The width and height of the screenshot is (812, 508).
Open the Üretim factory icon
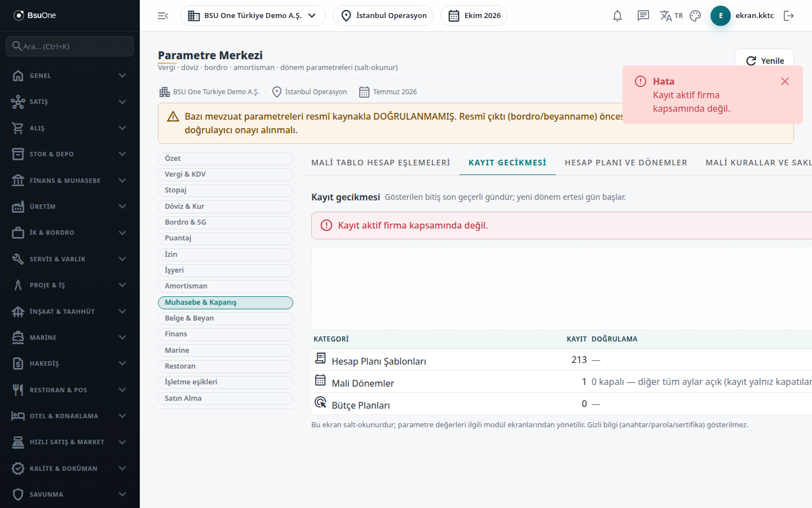(x=18, y=207)
